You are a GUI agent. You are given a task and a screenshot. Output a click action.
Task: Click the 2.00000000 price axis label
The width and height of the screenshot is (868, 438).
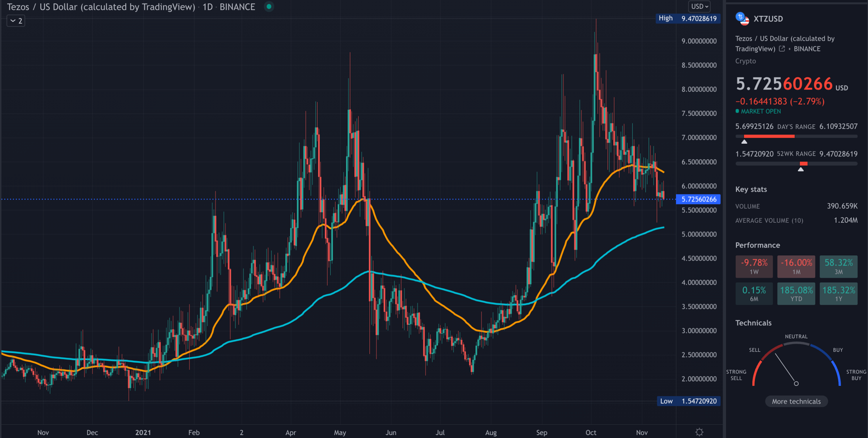[699, 379]
